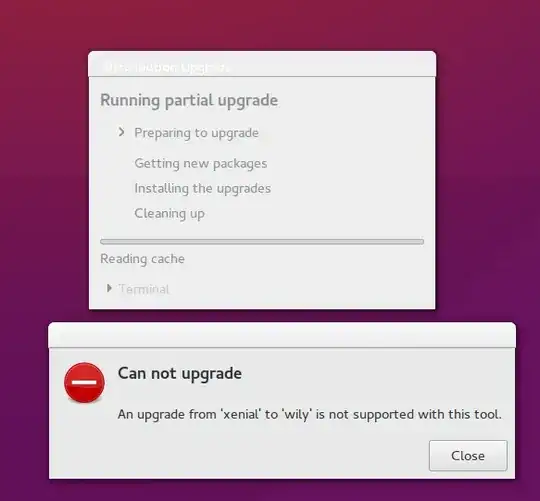Click the arrow beside Preparing to upgrade

tap(121, 132)
